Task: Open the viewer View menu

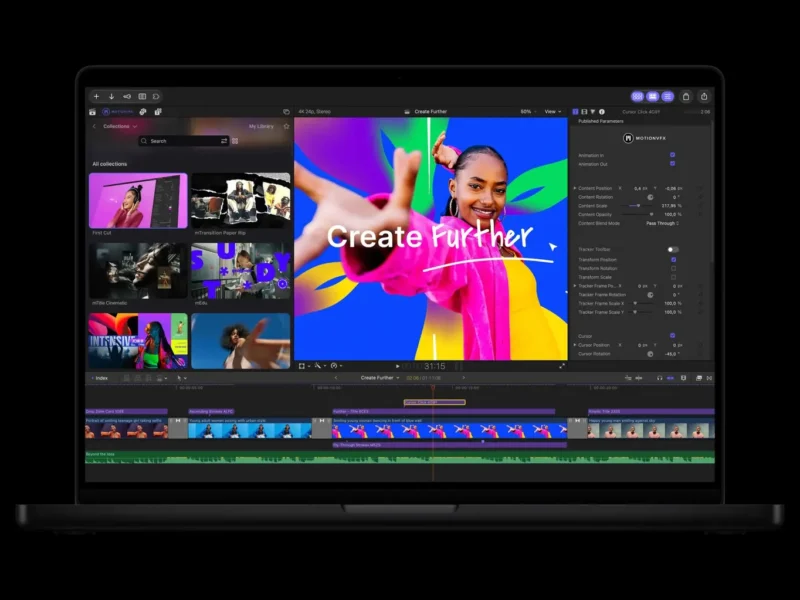Action: tap(553, 112)
